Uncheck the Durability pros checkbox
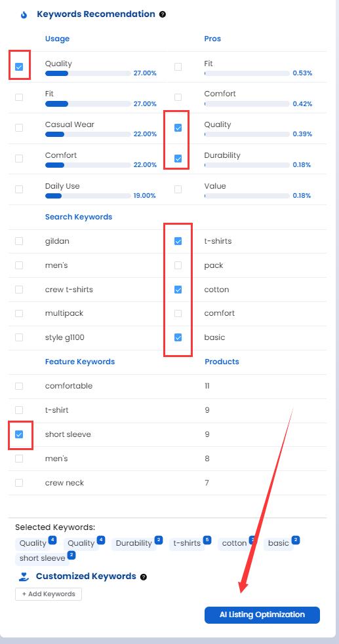The height and width of the screenshot is (644, 339). (178, 158)
